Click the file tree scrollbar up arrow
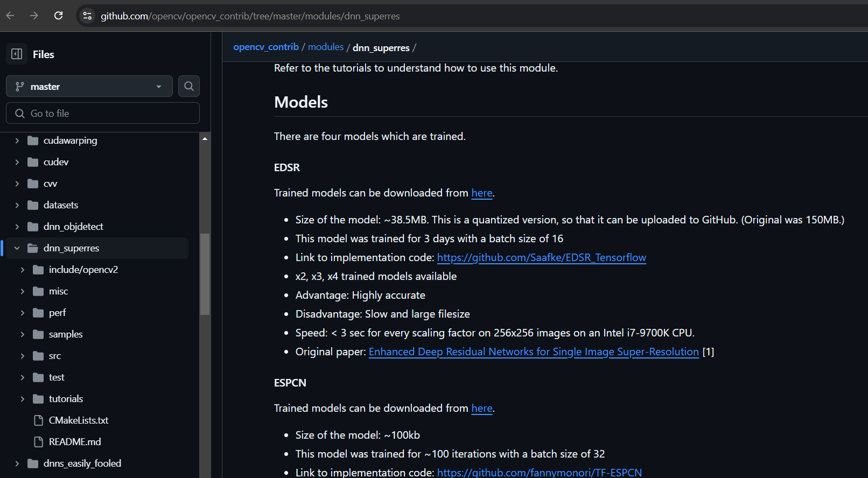Viewport: 868px width, 478px height. pyautogui.click(x=205, y=139)
